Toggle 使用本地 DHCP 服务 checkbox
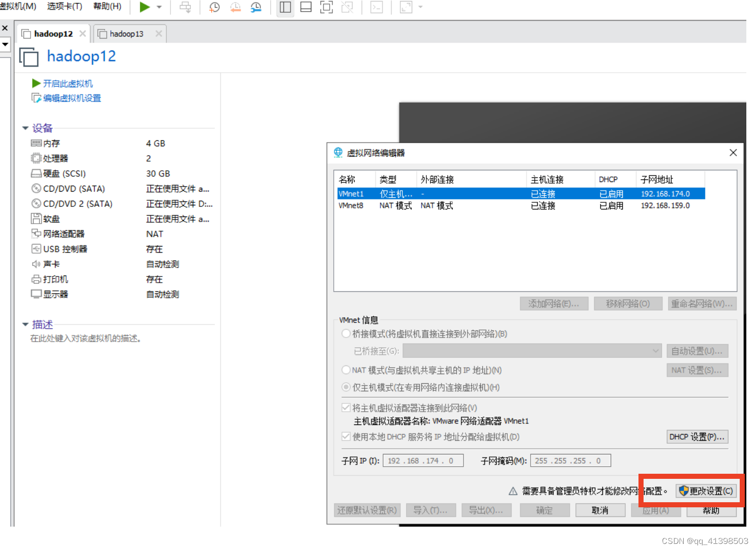This screenshot has width=756, height=550. pyautogui.click(x=346, y=437)
